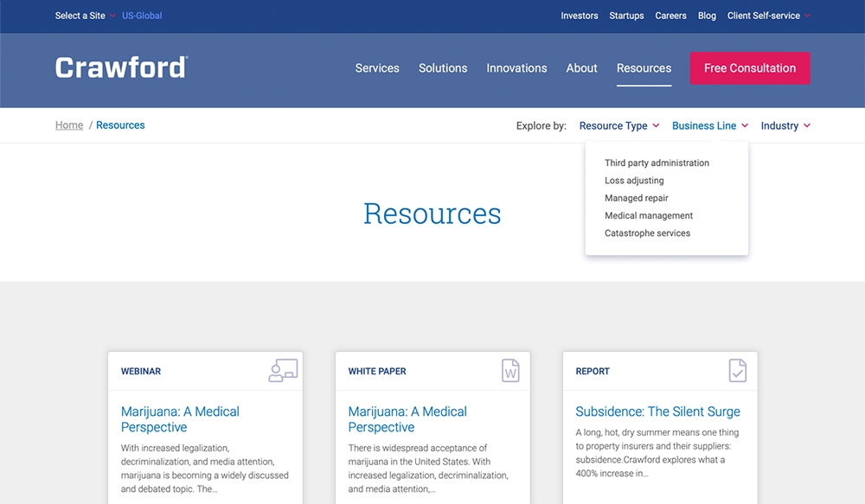Viewport: 865px width, 504px height.
Task: Click the Crawford logo
Action: (x=121, y=67)
